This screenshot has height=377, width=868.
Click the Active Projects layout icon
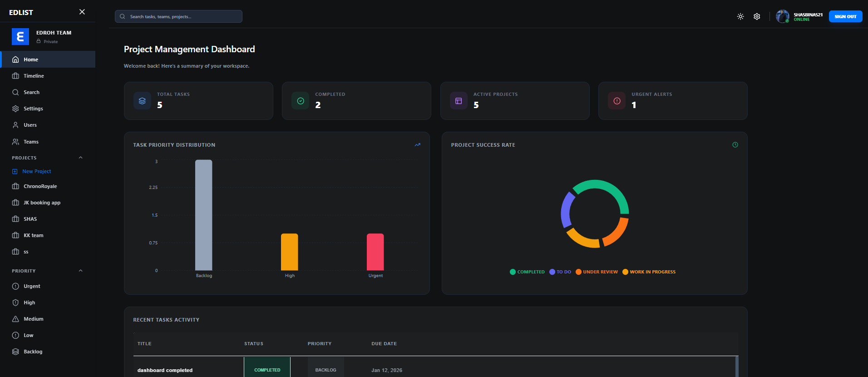459,101
